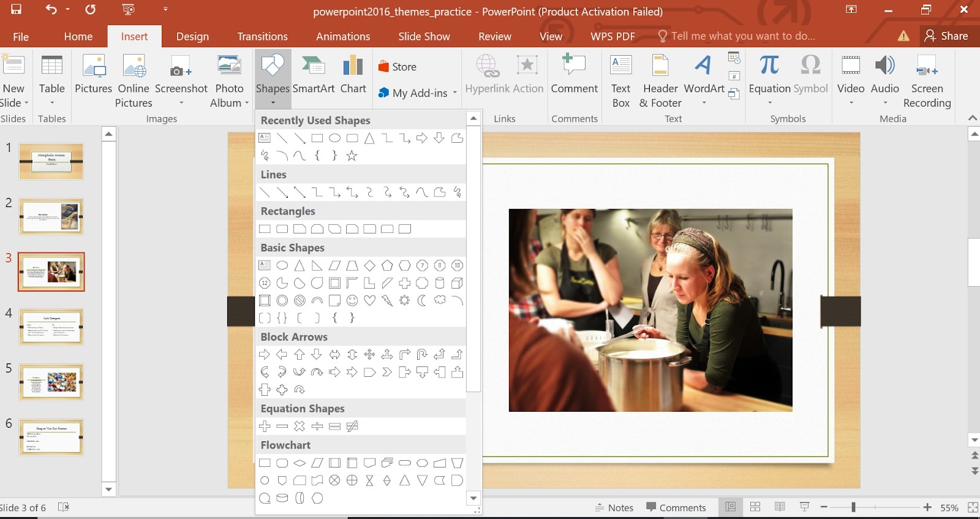This screenshot has height=519, width=980.
Task: Click the yellow activation warning icon
Action: (x=903, y=36)
